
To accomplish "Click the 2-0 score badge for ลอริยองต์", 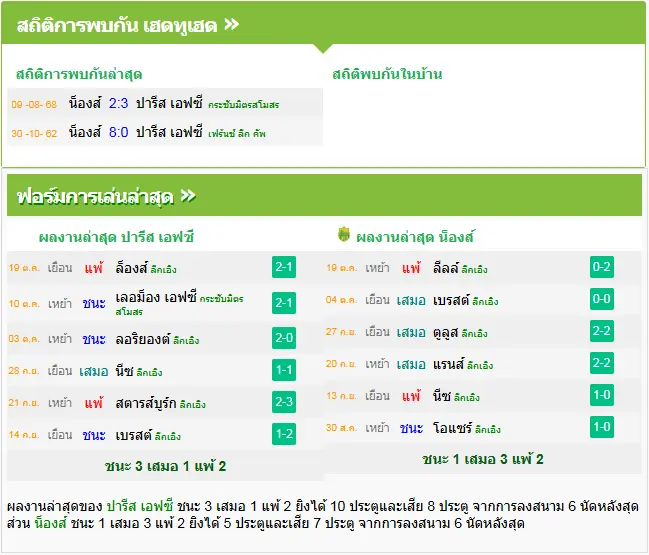I will coord(284,338).
